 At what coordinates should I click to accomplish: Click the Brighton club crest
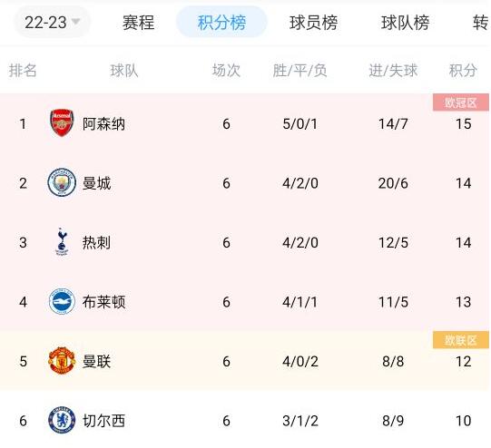coord(62,301)
